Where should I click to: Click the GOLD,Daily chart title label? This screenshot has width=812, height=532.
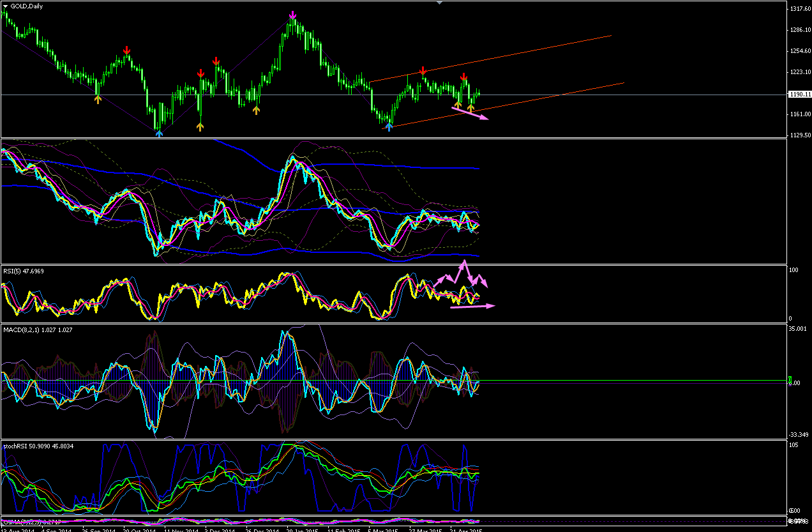click(x=27, y=5)
